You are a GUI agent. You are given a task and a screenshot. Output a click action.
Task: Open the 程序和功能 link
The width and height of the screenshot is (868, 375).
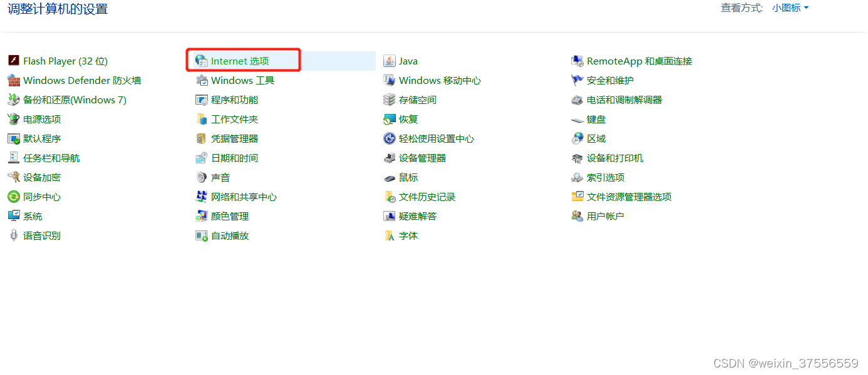(234, 100)
